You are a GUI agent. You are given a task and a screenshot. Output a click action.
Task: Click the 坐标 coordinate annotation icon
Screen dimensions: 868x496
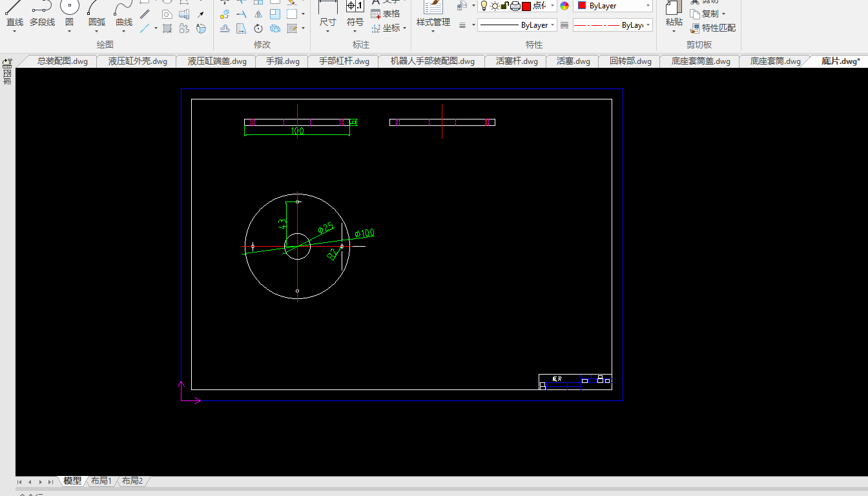[376, 28]
